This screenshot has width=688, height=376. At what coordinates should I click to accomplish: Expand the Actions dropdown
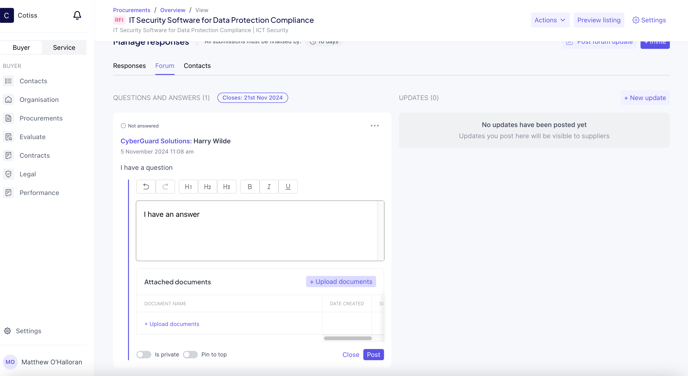[x=550, y=20]
